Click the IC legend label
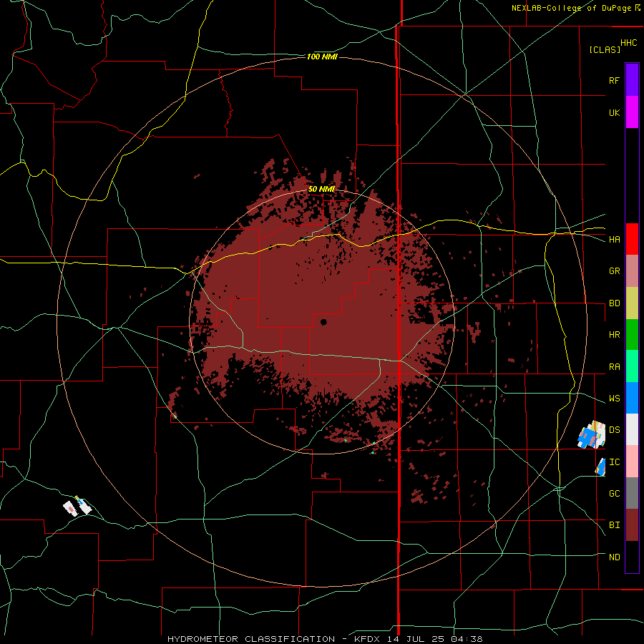This screenshot has width=644, height=644. 614,462
